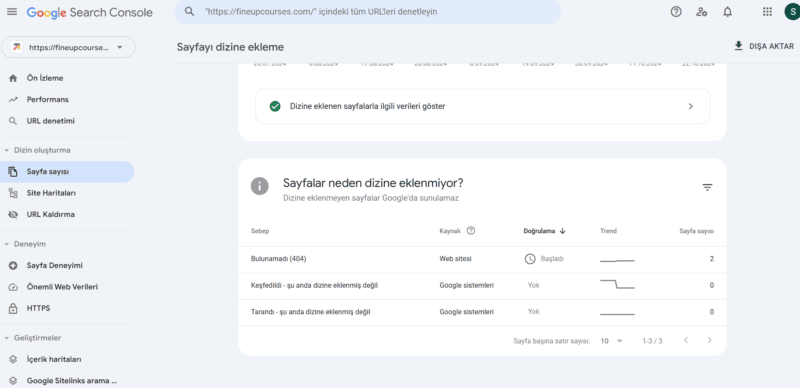Focus the URL inspection search field
This screenshot has width=800, height=388.
pos(367,11)
